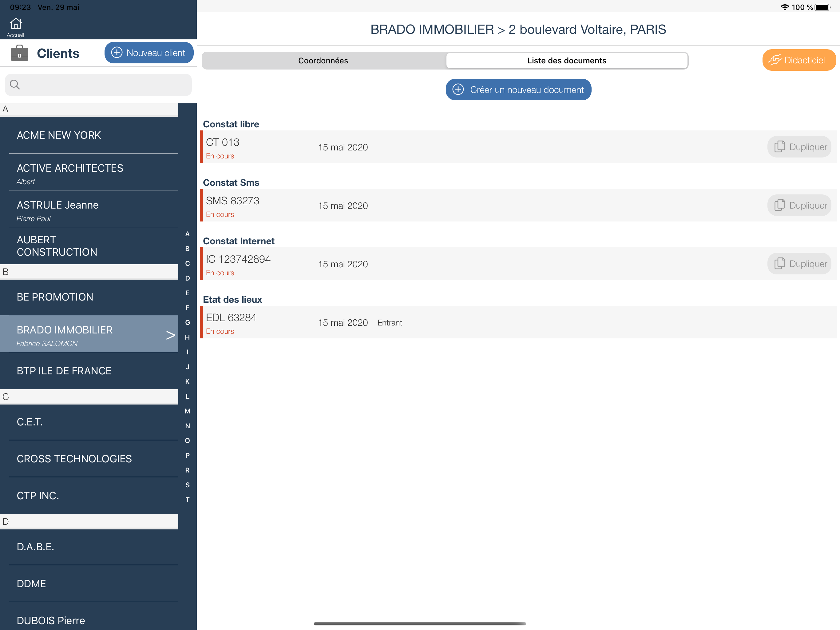
Task: Jump to letter C in index
Action: pos(188,264)
